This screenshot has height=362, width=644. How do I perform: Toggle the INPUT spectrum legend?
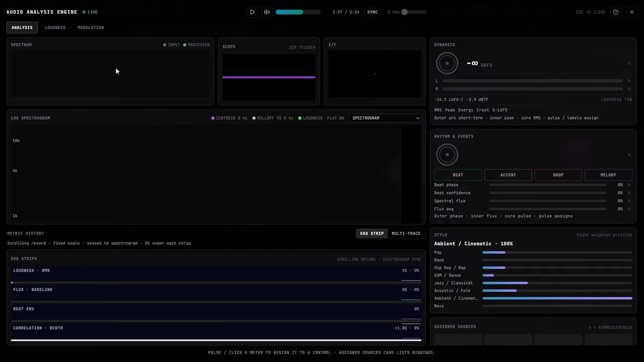pos(172,45)
